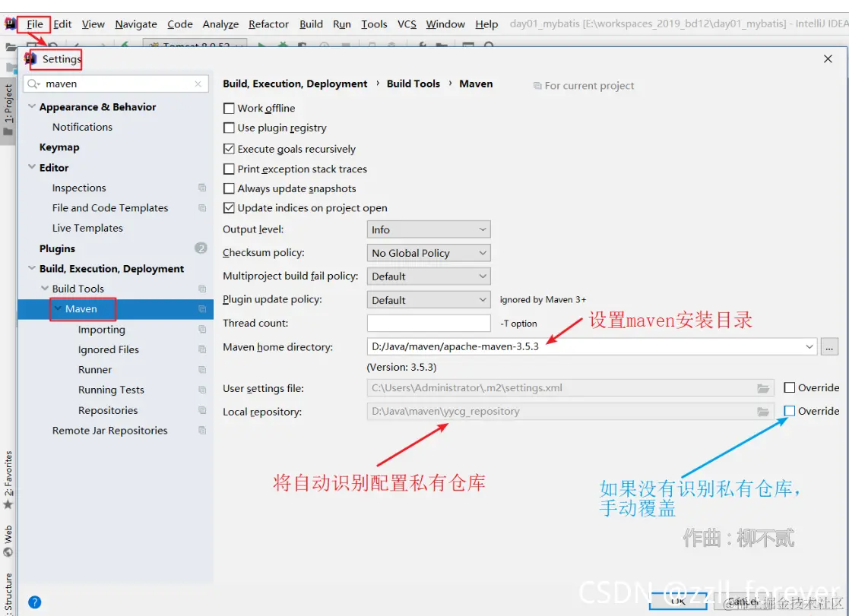Browse folder icon for Local repository
This screenshot has height=616, width=849.
(763, 412)
